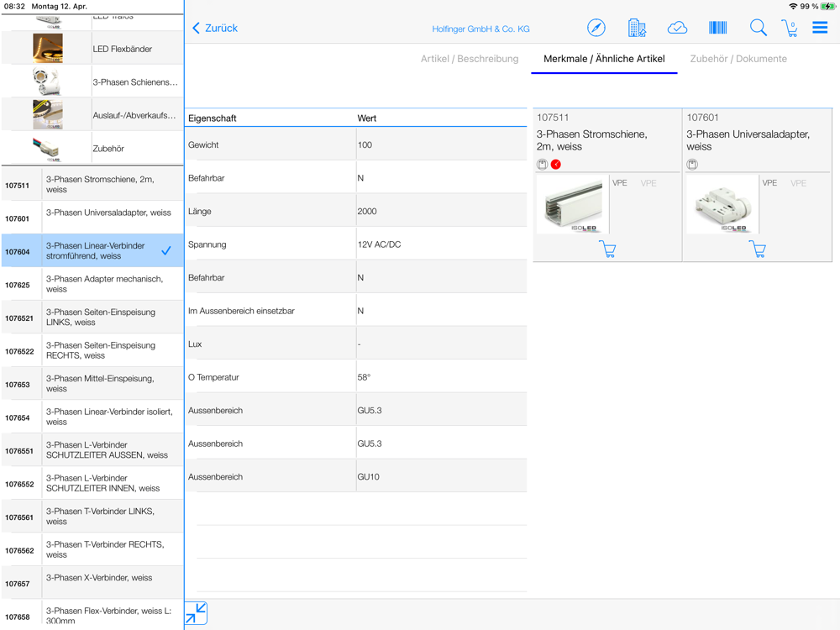Tap the Länge value 2000

[x=367, y=211]
